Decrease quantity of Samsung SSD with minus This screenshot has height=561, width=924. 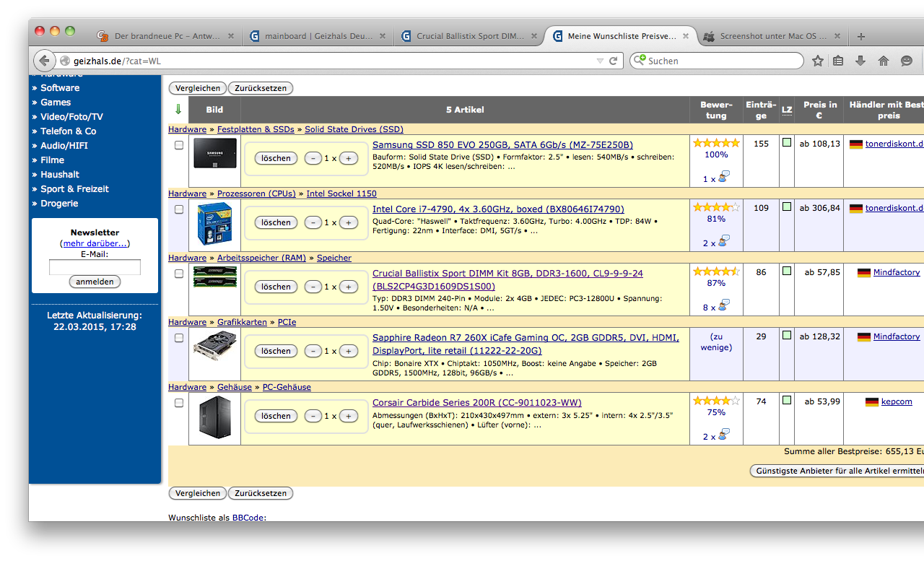(313, 158)
